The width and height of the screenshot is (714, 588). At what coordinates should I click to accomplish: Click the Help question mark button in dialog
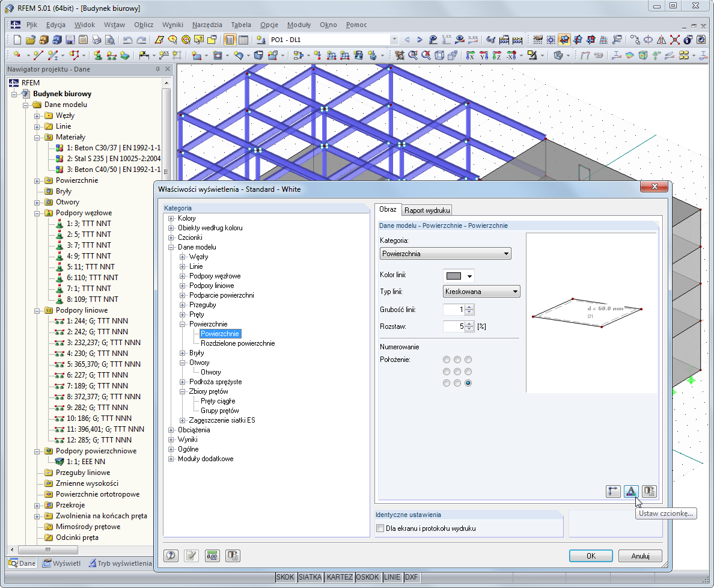point(171,556)
